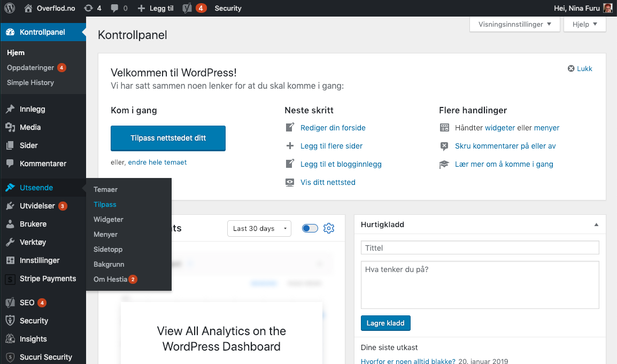Viewport: 617px width, 364px height.
Task: Open Oppdateringer in the sidebar
Action: tap(30, 68)
